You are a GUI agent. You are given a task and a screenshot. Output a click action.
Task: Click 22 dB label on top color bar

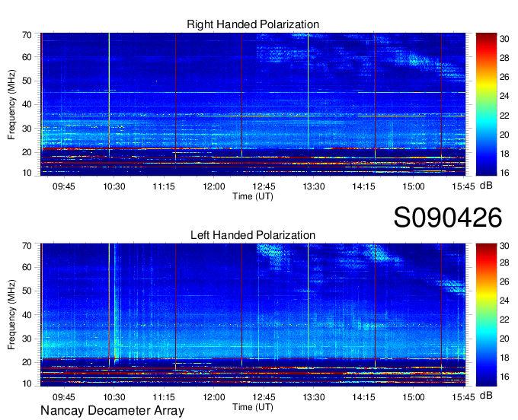pyautogui.click(x=504, y=116)
